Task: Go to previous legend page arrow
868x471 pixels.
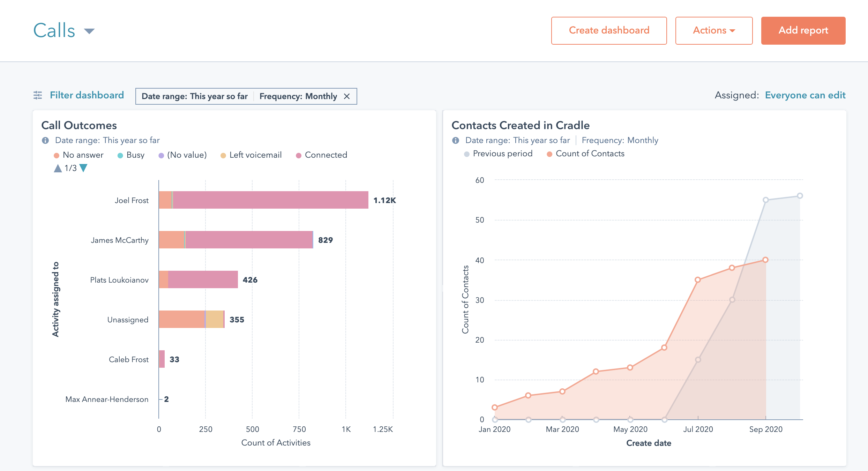Action: click(58, 168)
